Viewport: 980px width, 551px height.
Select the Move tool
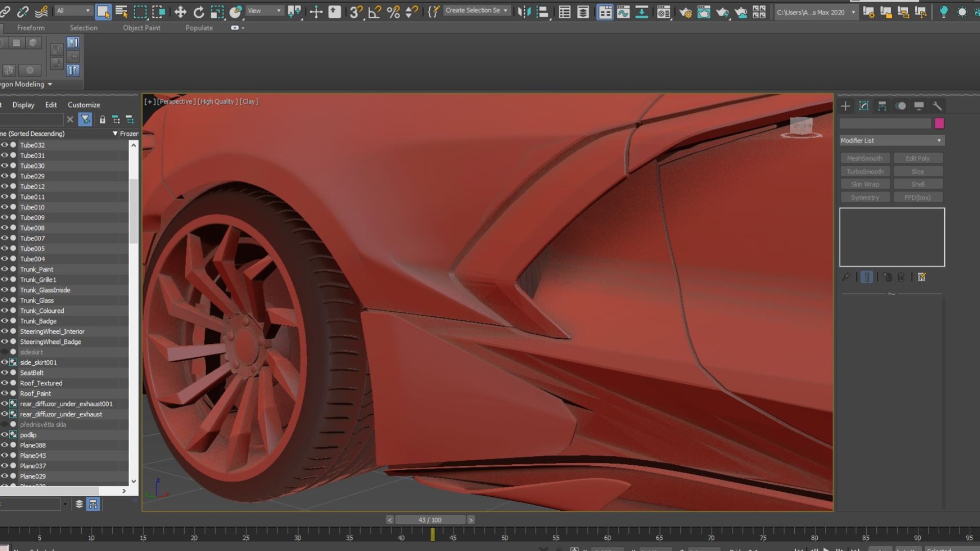180,12
